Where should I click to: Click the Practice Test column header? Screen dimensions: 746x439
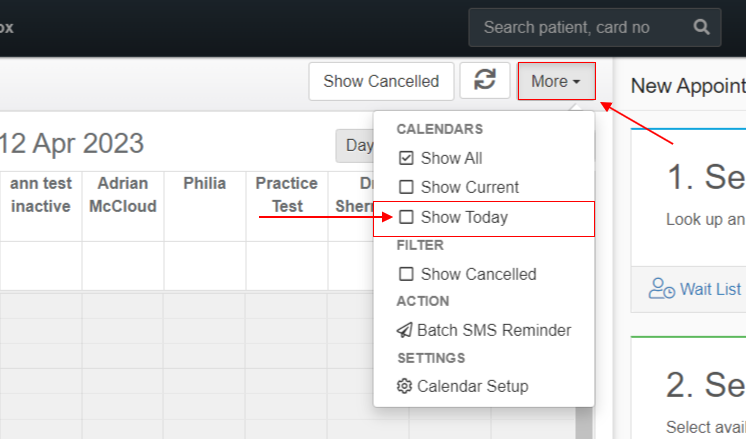[x=286, y=195]
